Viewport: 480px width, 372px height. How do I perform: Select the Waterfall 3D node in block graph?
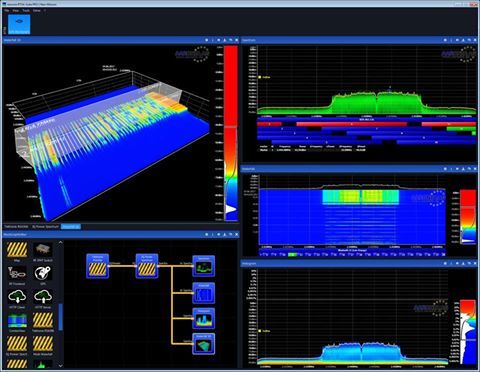click(x=204, y=344)
